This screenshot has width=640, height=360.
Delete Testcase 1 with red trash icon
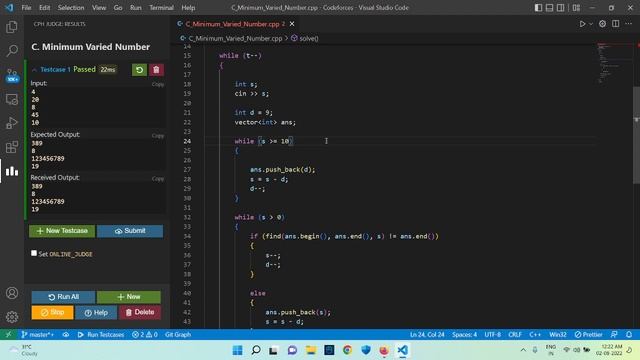pyautogui.click(x=156, y=70)
